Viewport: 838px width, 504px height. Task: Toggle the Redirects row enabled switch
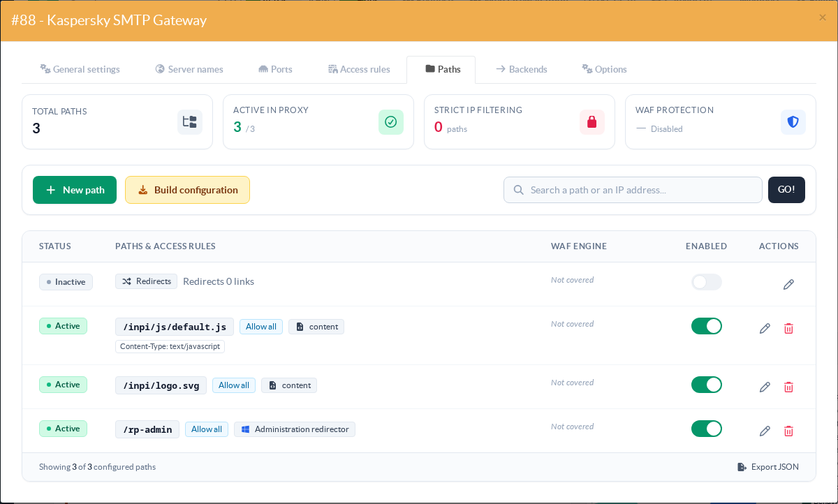[707, 282]
